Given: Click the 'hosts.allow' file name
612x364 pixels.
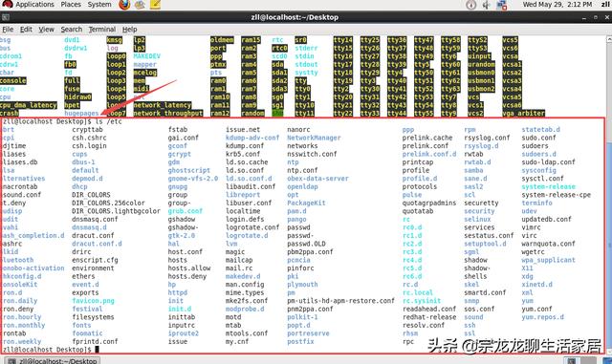Looking at the screenshot, I should point(189,268).
